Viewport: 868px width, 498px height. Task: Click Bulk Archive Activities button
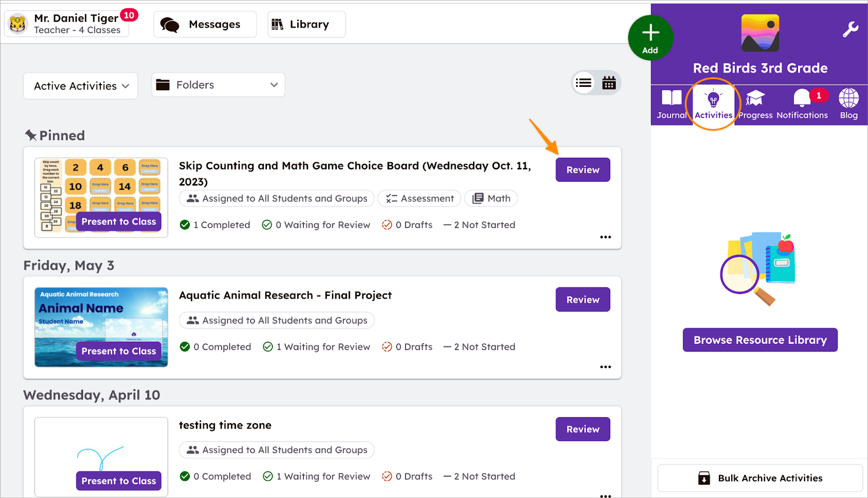click(x=759, y=478)
